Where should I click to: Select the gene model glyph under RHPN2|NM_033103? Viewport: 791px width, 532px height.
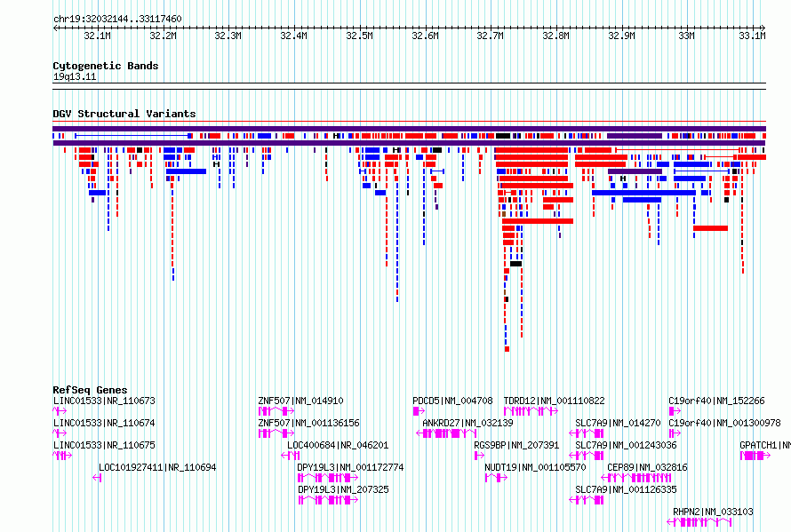[x=699, y=522]
